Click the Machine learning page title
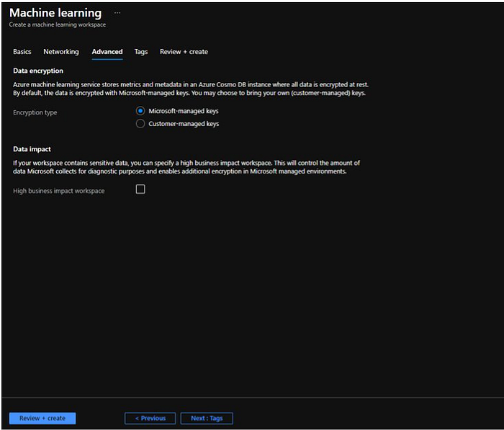 pos(55,13)
